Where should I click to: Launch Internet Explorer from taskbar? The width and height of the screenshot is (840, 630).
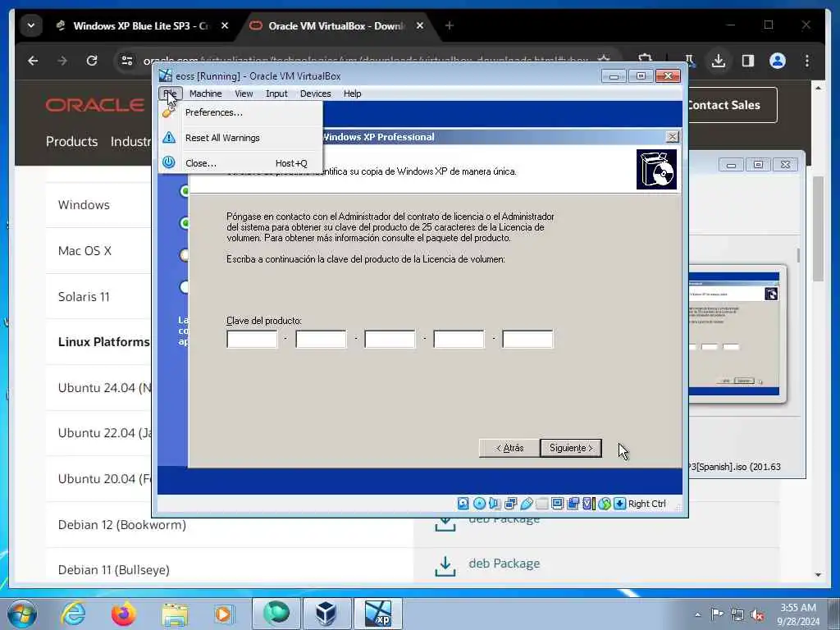(73, 614)
